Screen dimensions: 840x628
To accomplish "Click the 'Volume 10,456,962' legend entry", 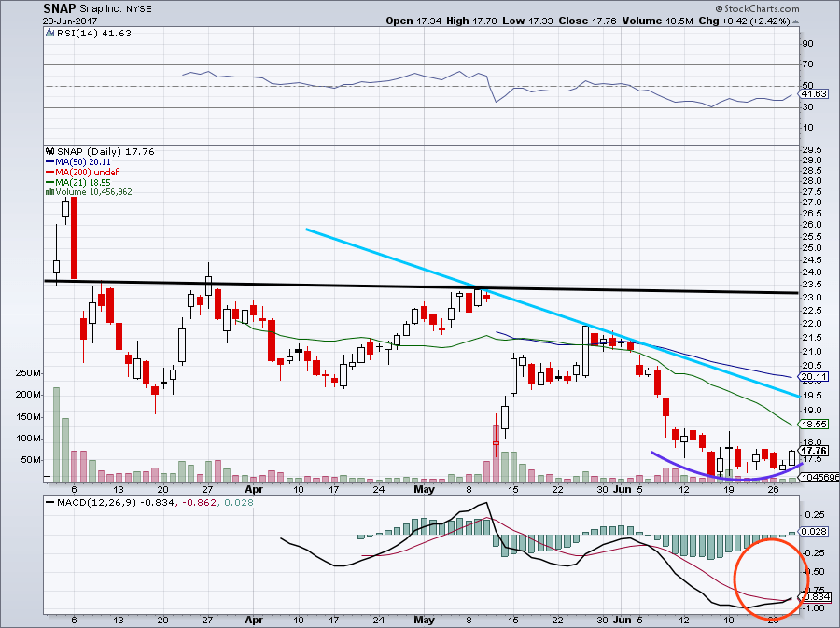I will click(93, 191).
